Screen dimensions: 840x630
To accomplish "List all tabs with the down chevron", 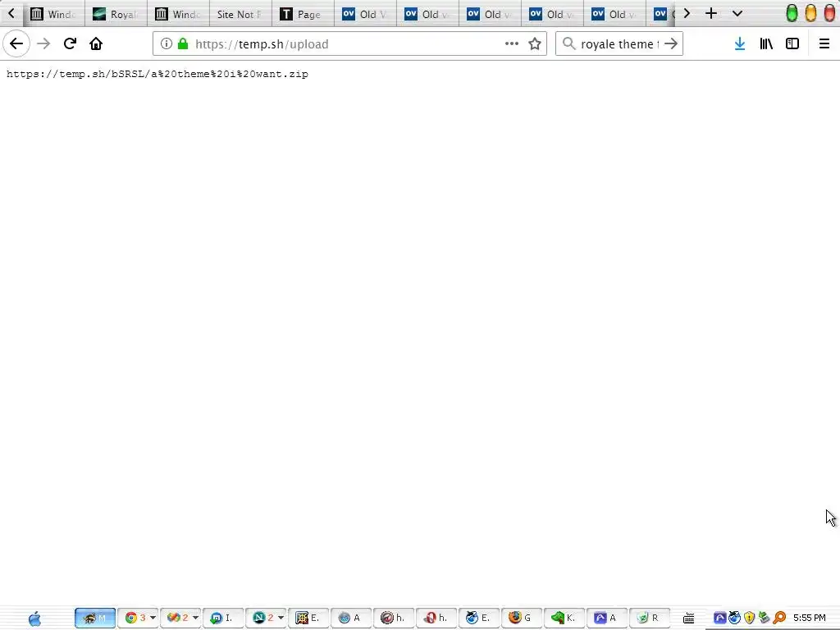I will tap(737, 13).
